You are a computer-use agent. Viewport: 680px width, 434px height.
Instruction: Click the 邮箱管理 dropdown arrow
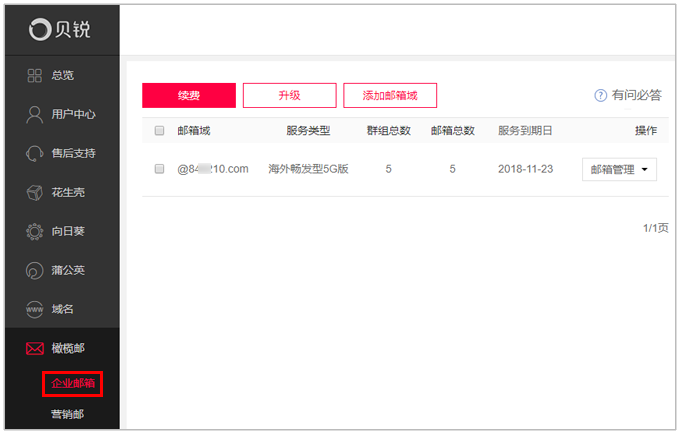coord(644,170)
